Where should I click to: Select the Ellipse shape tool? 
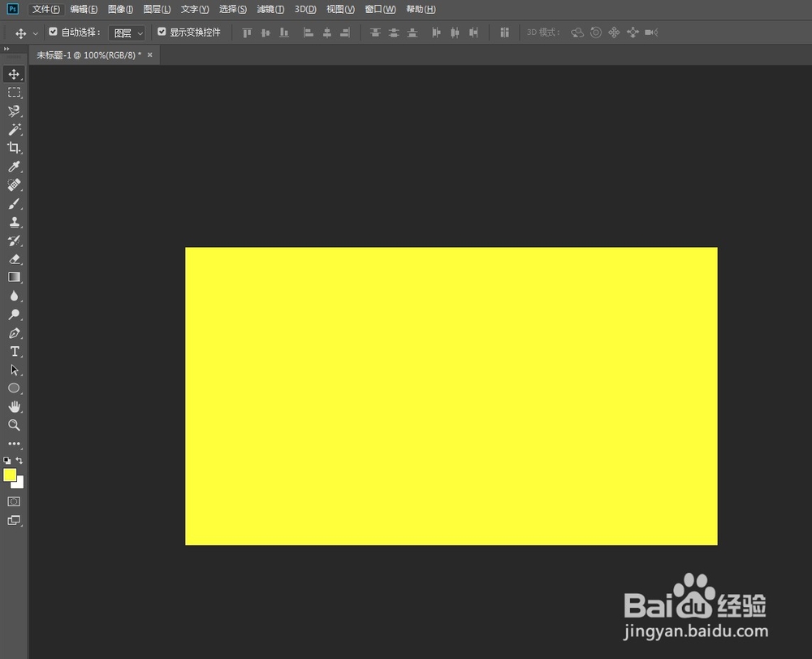pyautogui.click(x=14, y=388)
